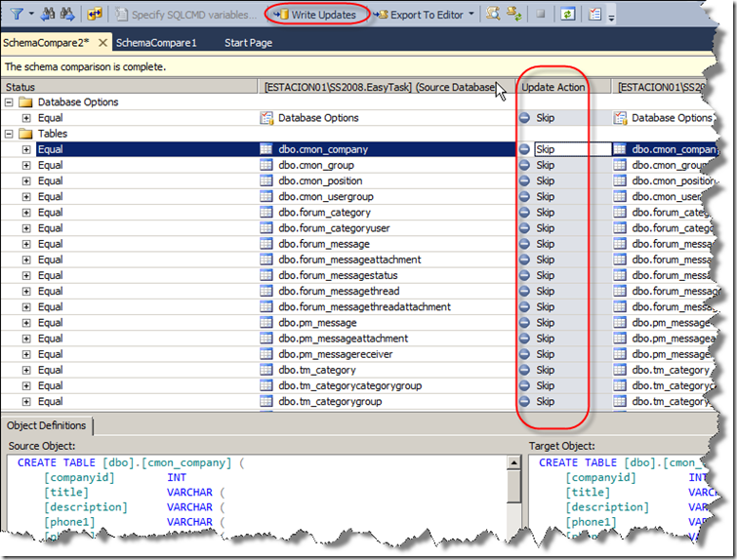737x560 pixels.
Task: Click Specify SQLCMD variables button
Action: click(187, 15)
